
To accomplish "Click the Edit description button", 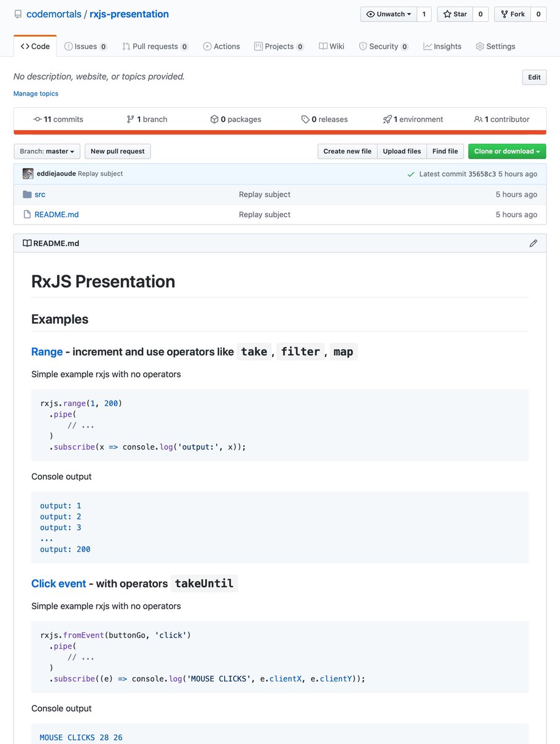I will point(535,77).
